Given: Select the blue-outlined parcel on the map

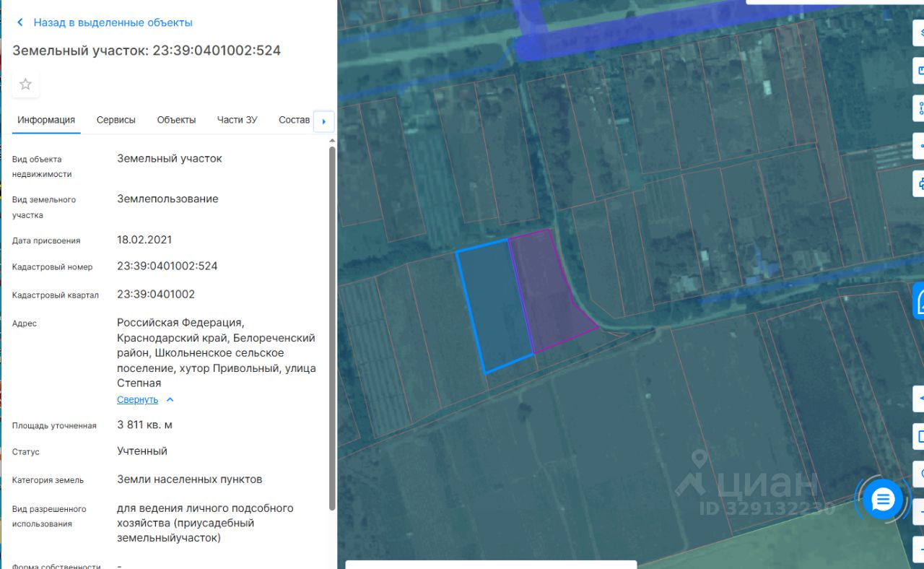Looking at the screenshot, I should [495, 306].
